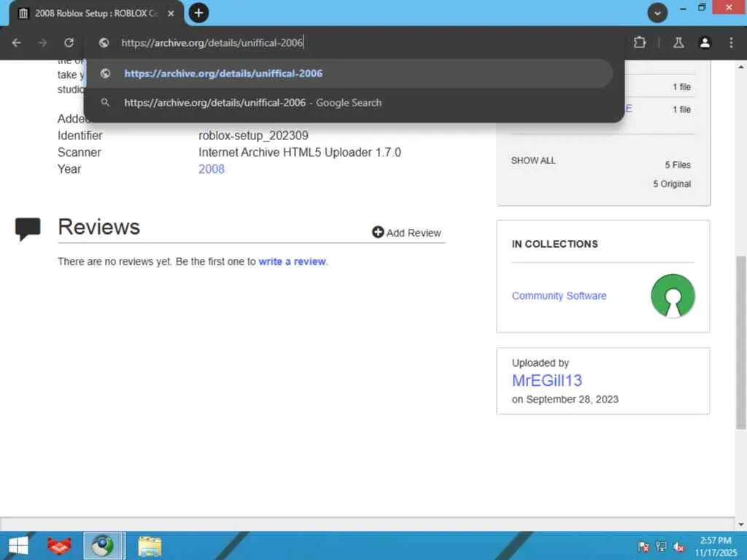The height and width of the screenshot is (560, 747).
Task: Click the scrollbar up arrow
Action: pyautogui.click(x=741, y=66)
